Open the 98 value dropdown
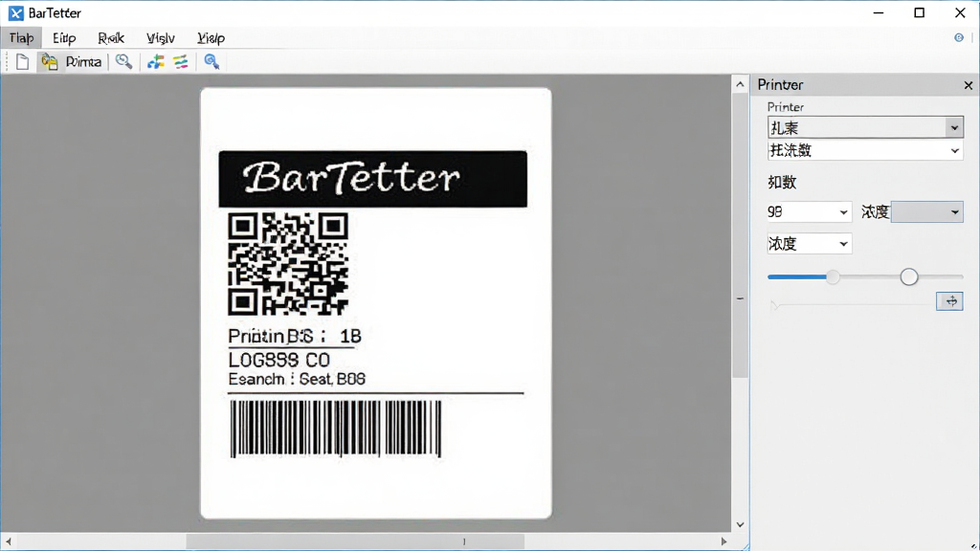The height and width of the screenshot is (551, 980). coord(809,212)
